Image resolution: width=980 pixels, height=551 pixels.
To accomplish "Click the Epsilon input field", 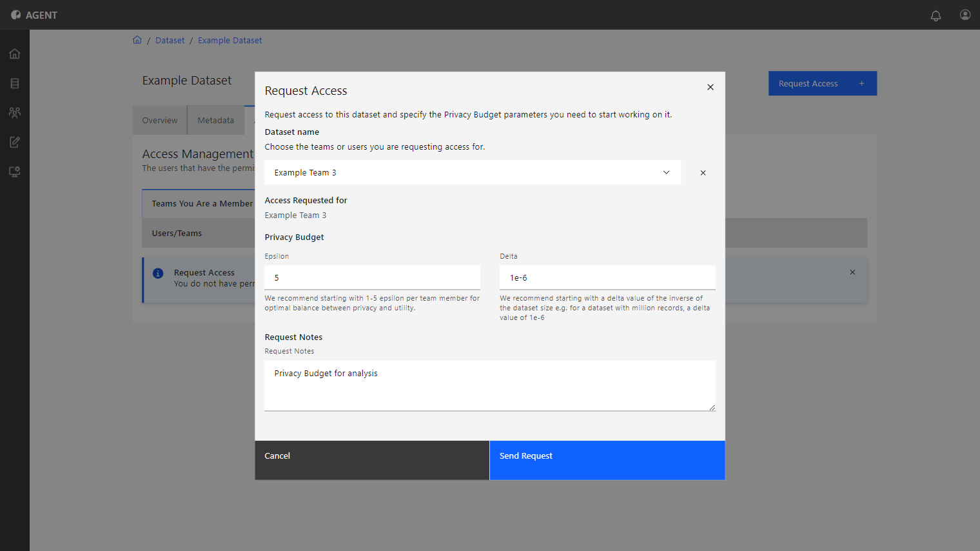I will click(x=372, y=277).
